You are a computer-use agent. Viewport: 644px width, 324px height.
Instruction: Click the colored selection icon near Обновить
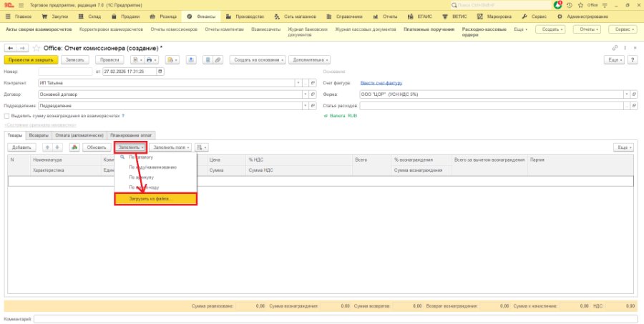(x=74, y=147)
